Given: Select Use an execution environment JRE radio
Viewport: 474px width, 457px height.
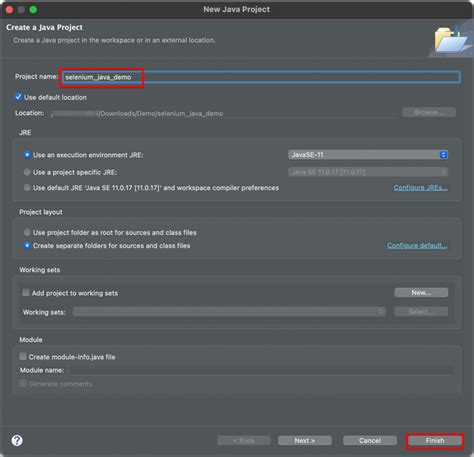Looking at the screenshot, I should [27, 155].
